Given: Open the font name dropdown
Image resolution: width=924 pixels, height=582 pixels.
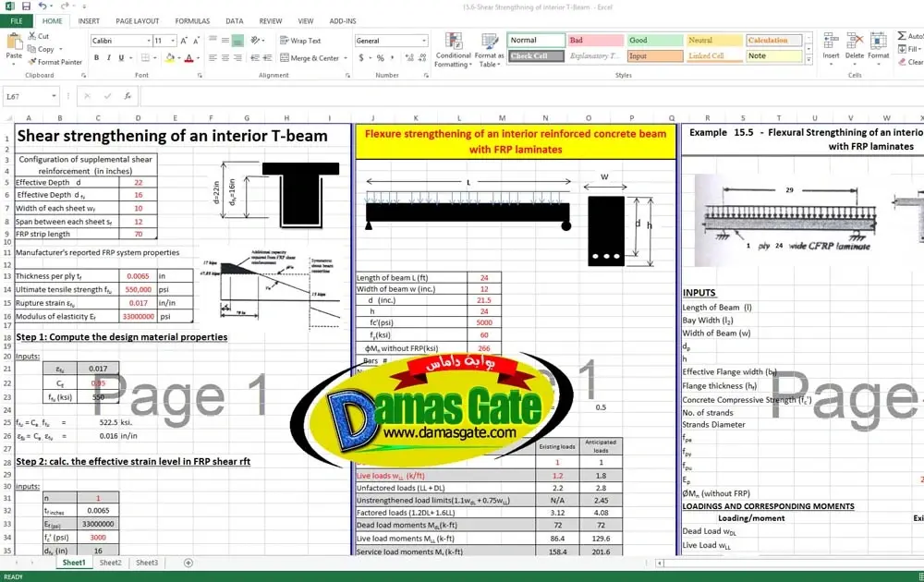Looking at the screenshot, I should [x=149, y=41].
